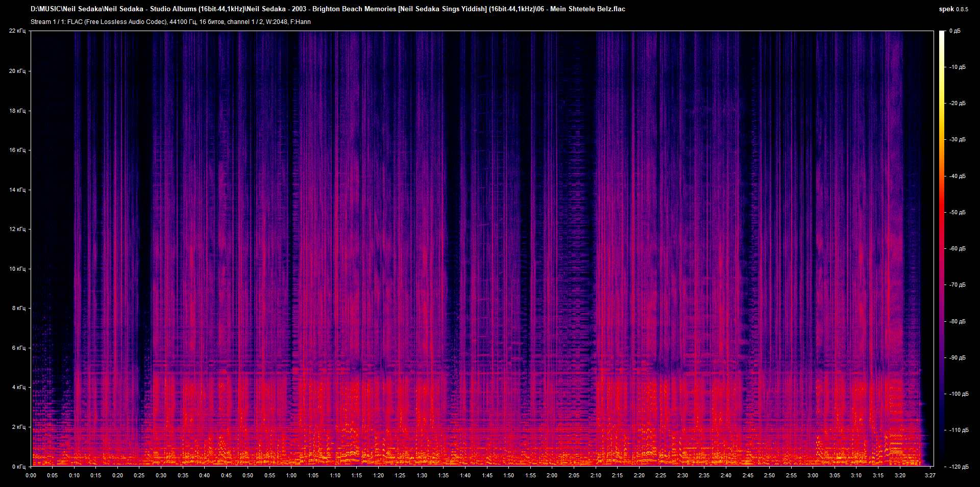
Task: Click the 1:00 time axis marker
Action: pyautogui.click(x=291, y=475)
